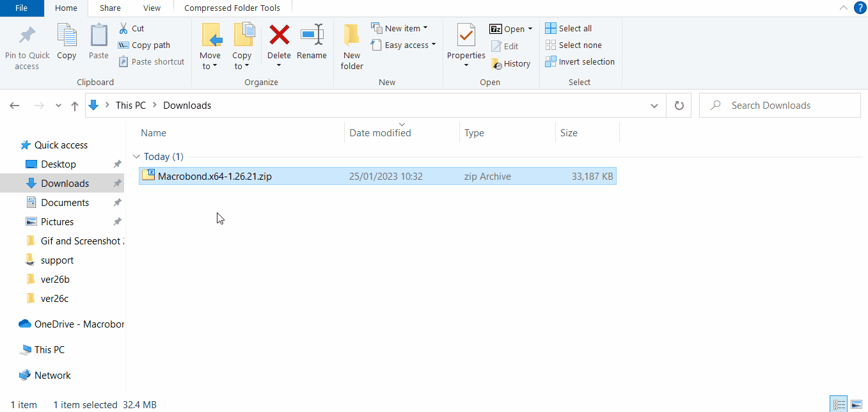The width and height of the screenshot is (868, 412).
Task: Switch to the View ribbon tab
Action: tap(152, 8)
